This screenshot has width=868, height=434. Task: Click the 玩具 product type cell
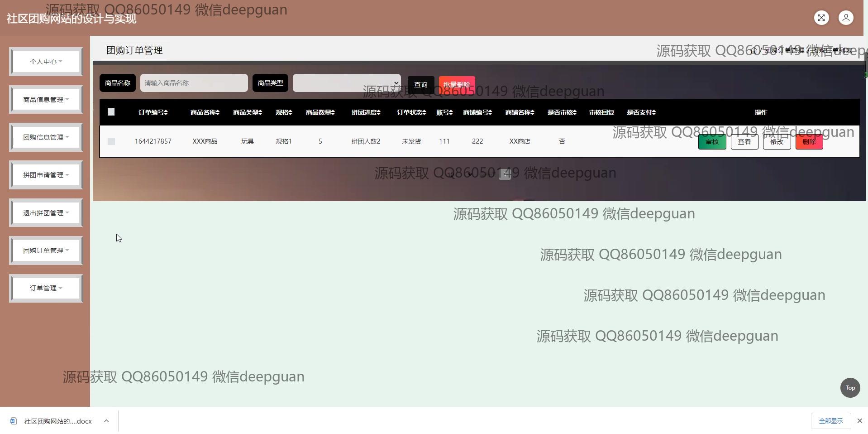coord(248,141)
